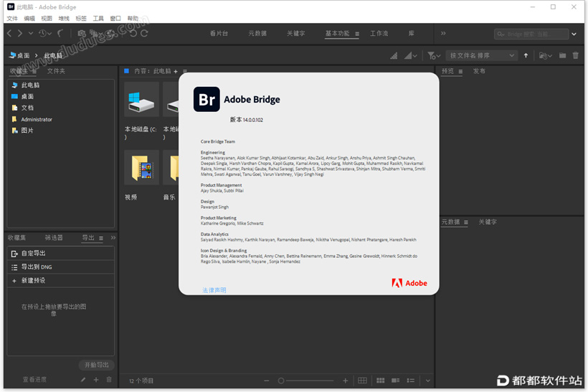
Task: Open thumbnail quality options dropdown
Action: (x=411, y=55)
